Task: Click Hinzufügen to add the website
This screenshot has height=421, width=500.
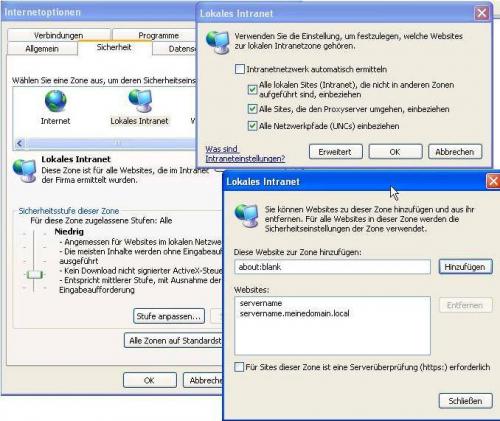Action: point(465,267)
